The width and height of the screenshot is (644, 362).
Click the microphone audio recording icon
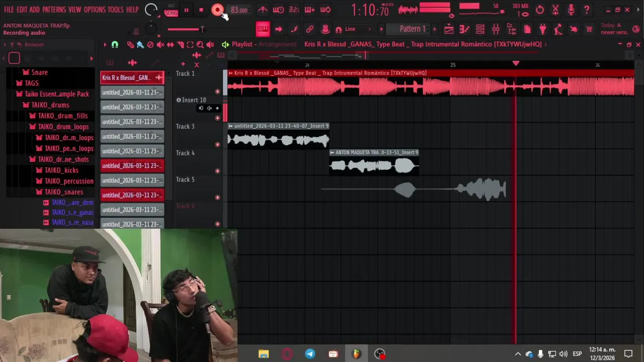[571, 10]
